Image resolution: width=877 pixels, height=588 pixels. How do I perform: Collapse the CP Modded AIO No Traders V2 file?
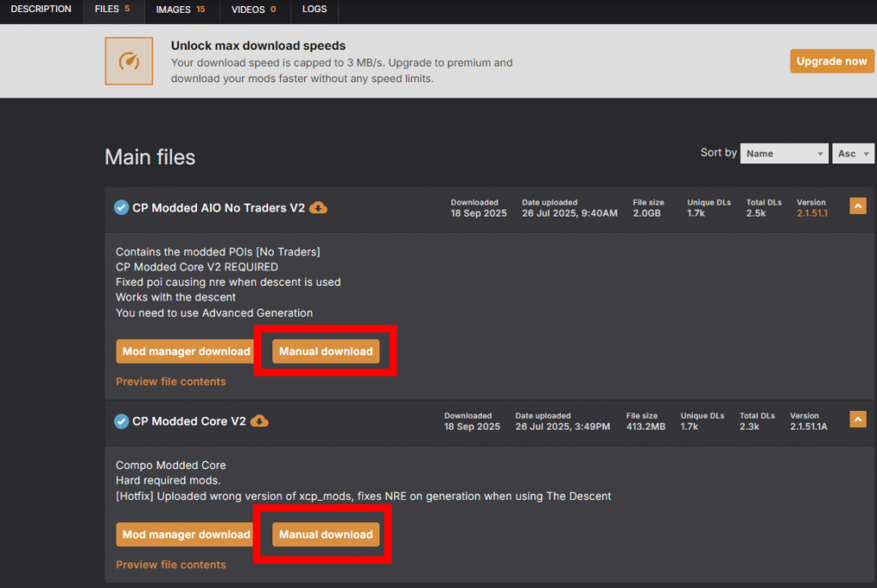(x=857, y=206)
